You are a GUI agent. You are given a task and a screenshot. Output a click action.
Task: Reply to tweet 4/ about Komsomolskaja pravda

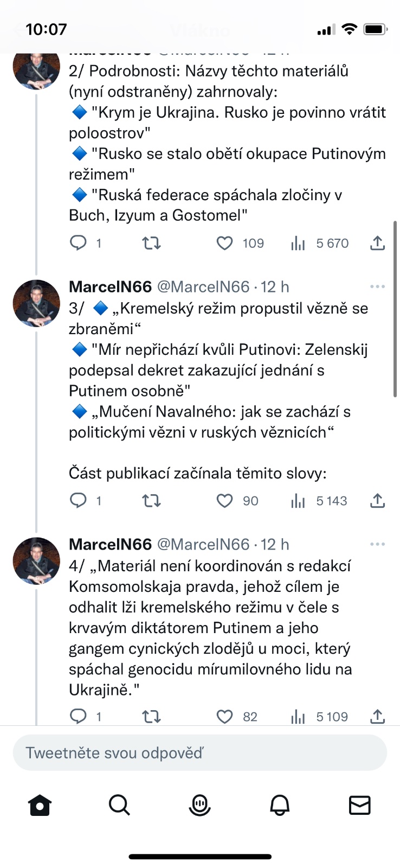pos(79,717)
